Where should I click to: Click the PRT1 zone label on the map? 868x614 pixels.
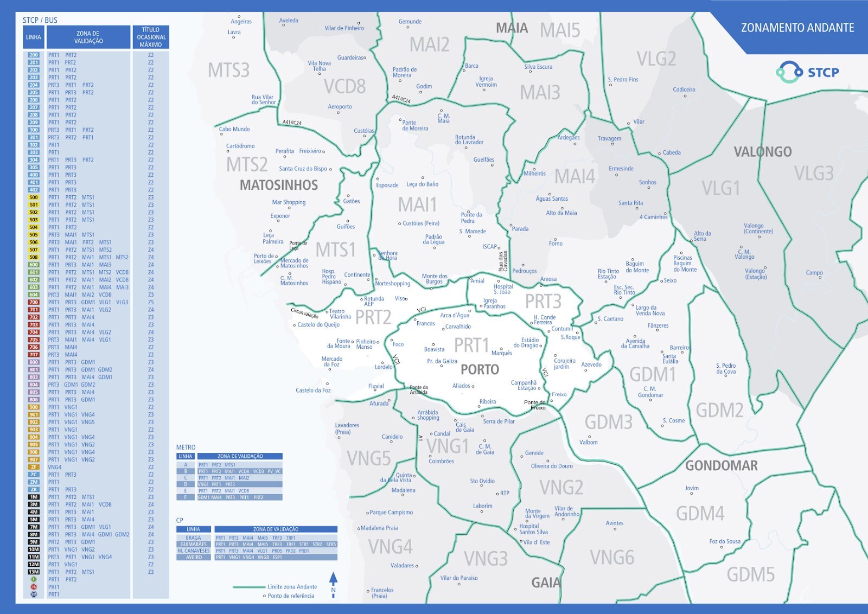471,345
